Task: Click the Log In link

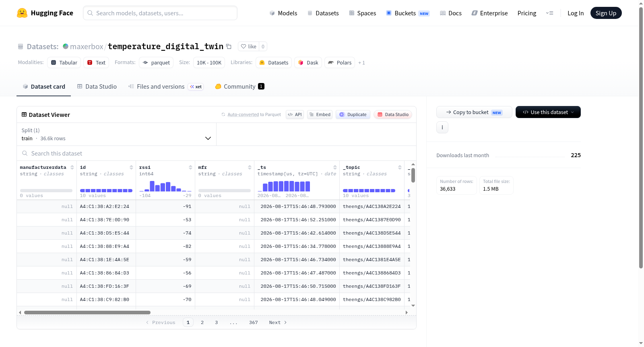Action: point(576,13)
